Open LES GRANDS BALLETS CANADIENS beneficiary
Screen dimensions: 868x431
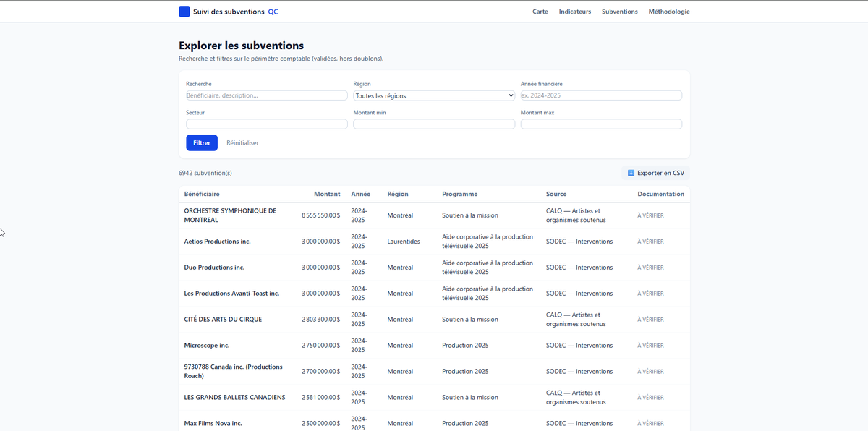234,398
